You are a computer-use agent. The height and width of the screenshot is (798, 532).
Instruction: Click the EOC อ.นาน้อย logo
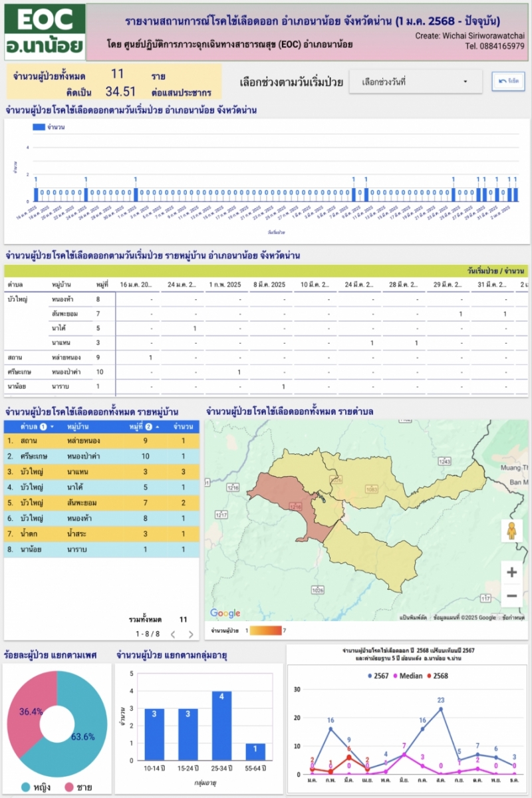point(45,32)
